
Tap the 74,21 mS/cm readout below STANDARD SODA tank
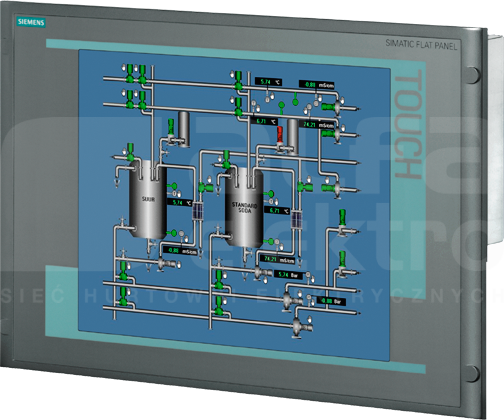coord(277,259)
